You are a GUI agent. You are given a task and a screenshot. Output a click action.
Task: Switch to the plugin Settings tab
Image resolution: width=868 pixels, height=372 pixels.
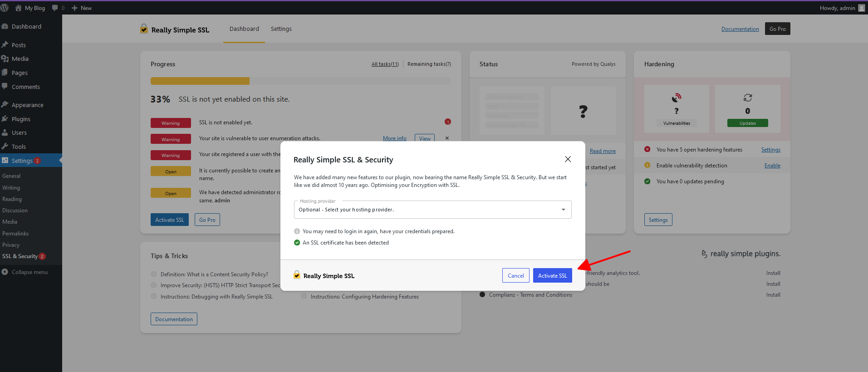pyautogui.click(x=281, y=29)
